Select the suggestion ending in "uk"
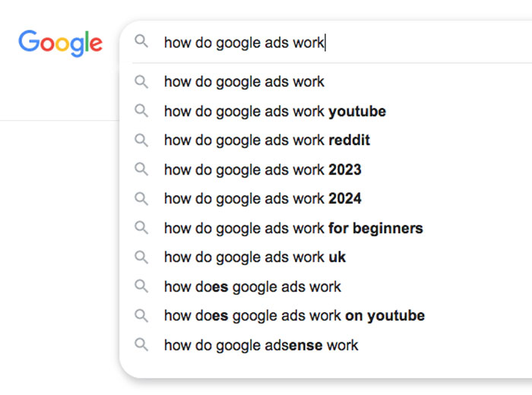 tap(255, 258)
